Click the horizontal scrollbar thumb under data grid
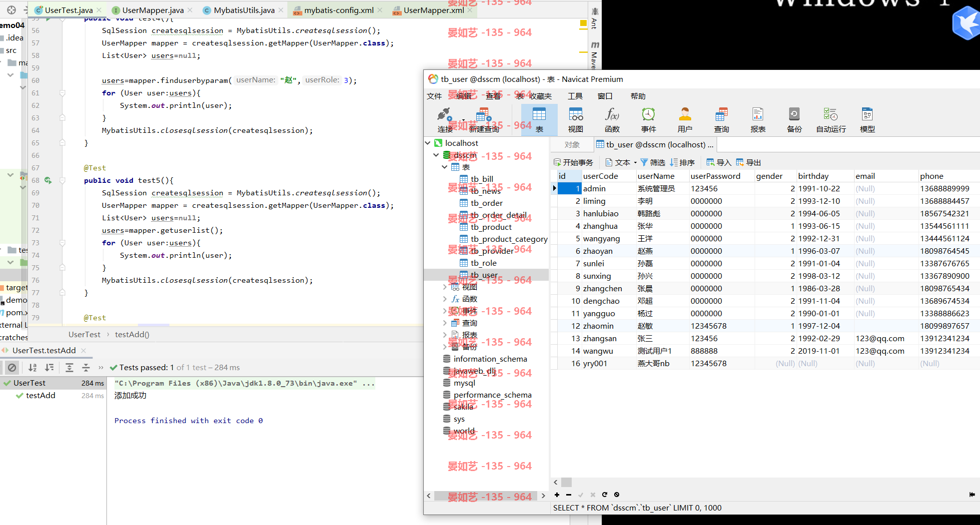This screenshot has height=525, width=980. [x=566, y=483]
